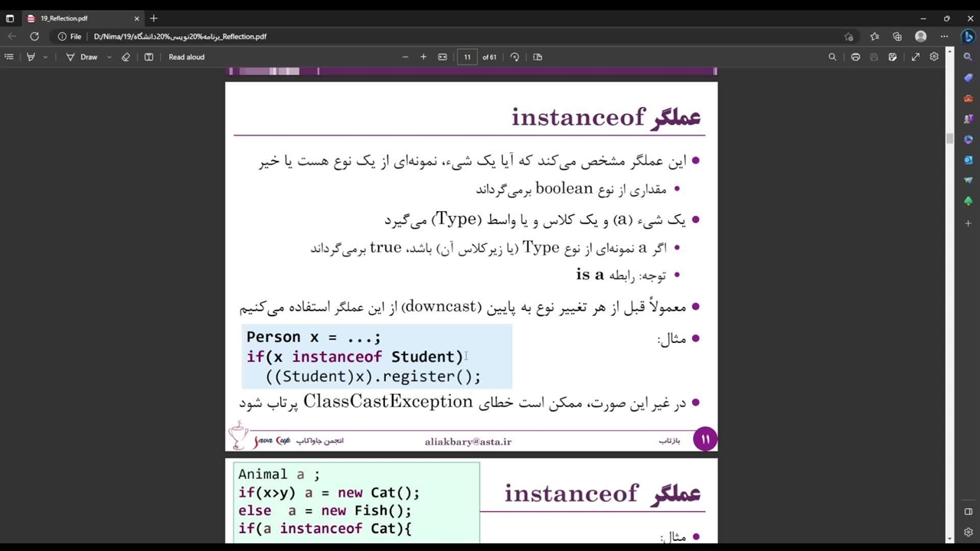The width and height of the screenshot is (980, 551).
Task: Zoom out of the PDF
Action: click(405, 57)
